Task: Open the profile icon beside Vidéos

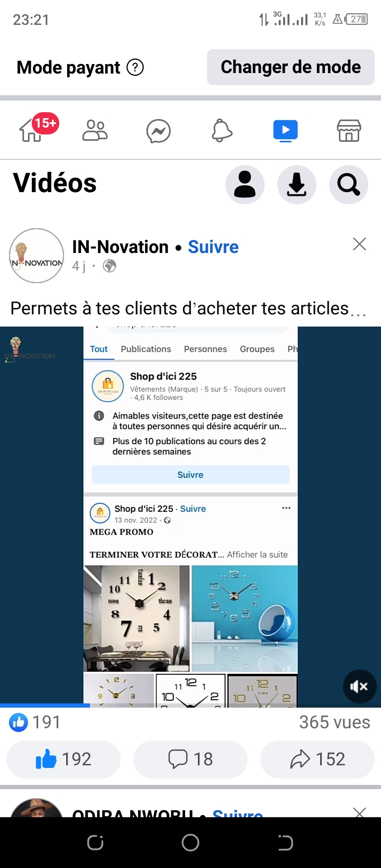Action: point(245,185)
